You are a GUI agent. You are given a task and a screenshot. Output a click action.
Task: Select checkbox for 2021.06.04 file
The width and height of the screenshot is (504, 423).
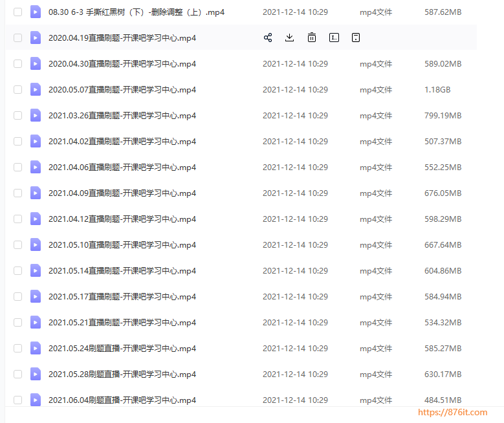[17, 400]
